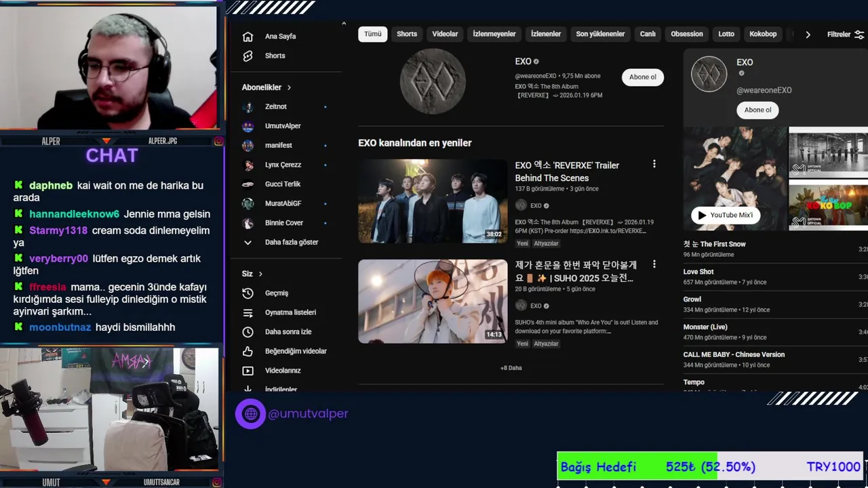The width and height of the screenshot is (868, 488).
Task: Click the globe icon beside @umutvalper
Action: (x=250, y=413)
